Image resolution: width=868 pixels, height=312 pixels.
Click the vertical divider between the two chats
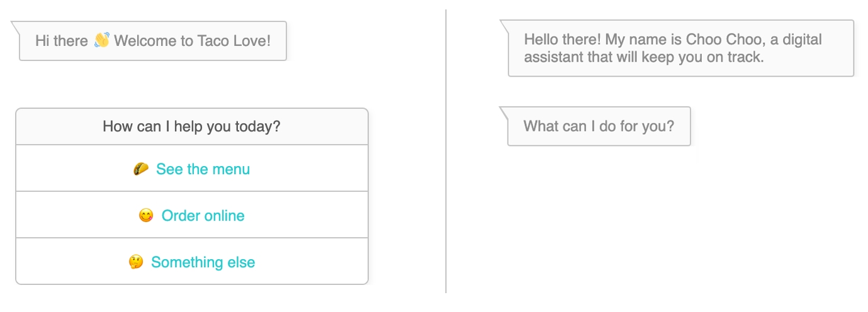click(446, 151)
